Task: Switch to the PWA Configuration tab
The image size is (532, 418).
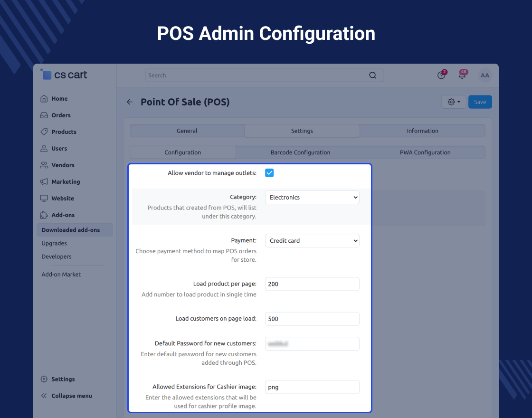Action: pyautogui.click(x=425, y=152)
